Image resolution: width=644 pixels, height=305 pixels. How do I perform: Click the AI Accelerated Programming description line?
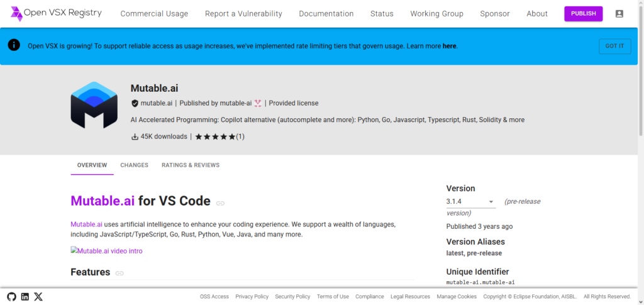327,120
